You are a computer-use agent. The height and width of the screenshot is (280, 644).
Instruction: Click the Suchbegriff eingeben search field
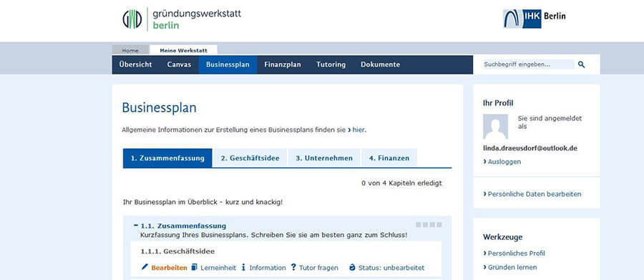pyautogui.click(x=528, y=64)
